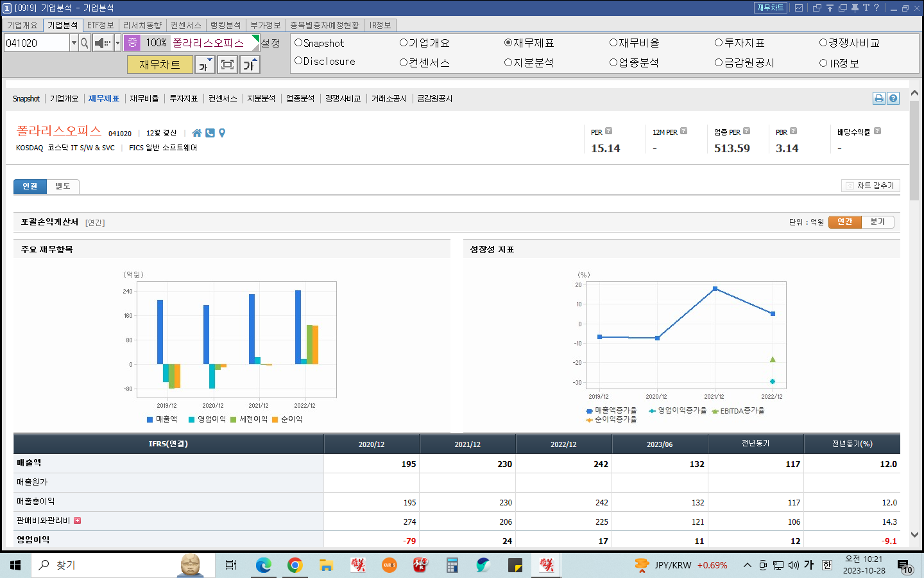Click the page scrollbar down arrow
924x578 pixels.
click(x=914, y=534)
